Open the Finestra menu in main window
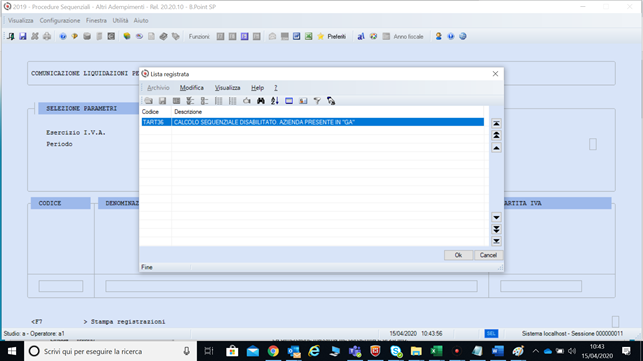643x361 pixels. [x=96, y=21]
